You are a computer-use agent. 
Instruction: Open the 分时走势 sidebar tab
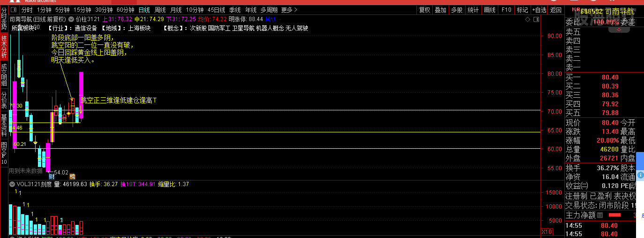(4, 19)
